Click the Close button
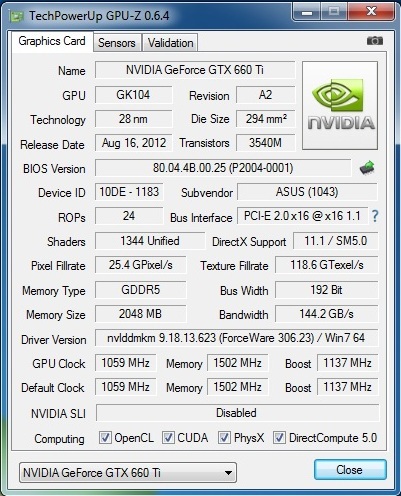The width and height of the screenshot is (401, 496). [x=350, y=470]
